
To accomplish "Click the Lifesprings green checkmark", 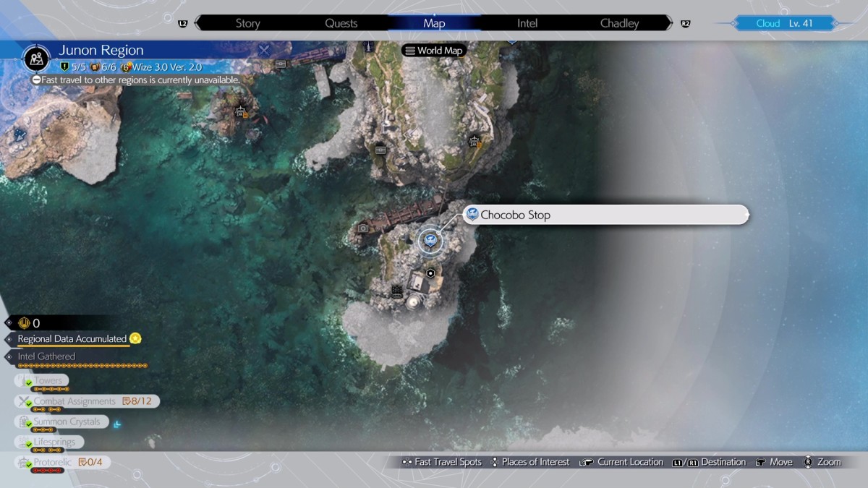I will [x=28, y=444].
